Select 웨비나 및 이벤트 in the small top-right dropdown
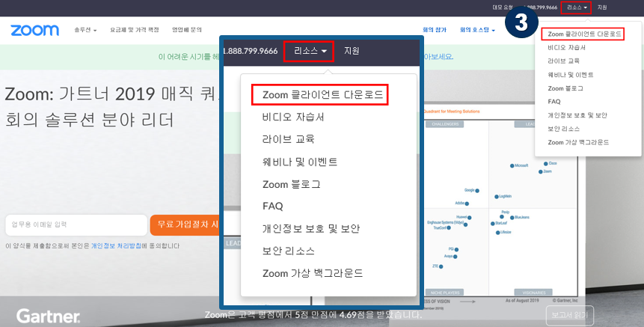Screen dimensions: 644x327 click(571, 75)
